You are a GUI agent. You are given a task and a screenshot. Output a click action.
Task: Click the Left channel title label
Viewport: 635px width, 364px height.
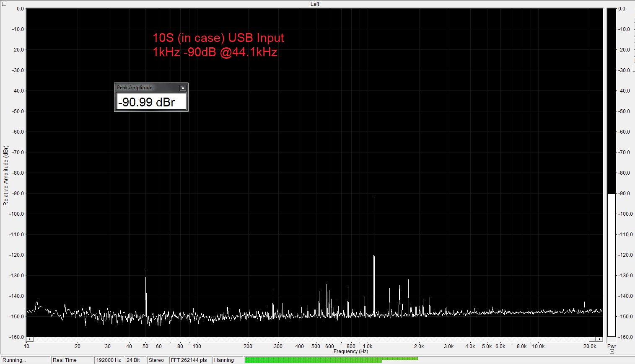(x=315, y=4)
